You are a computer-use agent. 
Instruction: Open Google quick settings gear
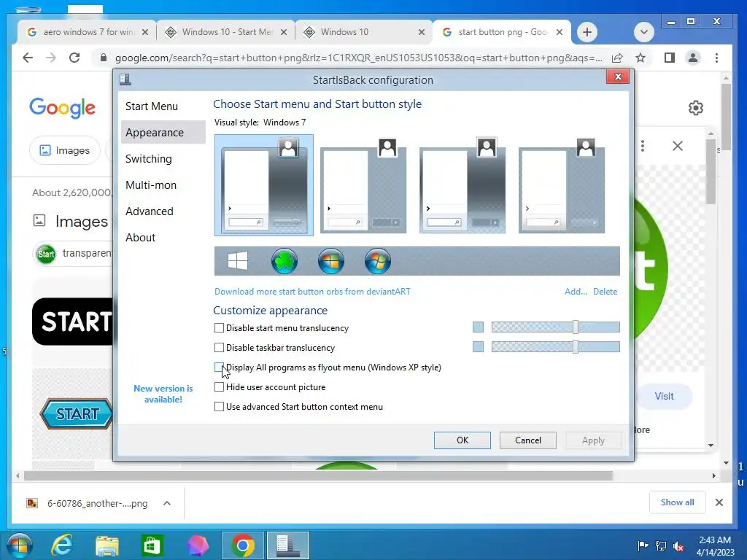tap(695, 108)
